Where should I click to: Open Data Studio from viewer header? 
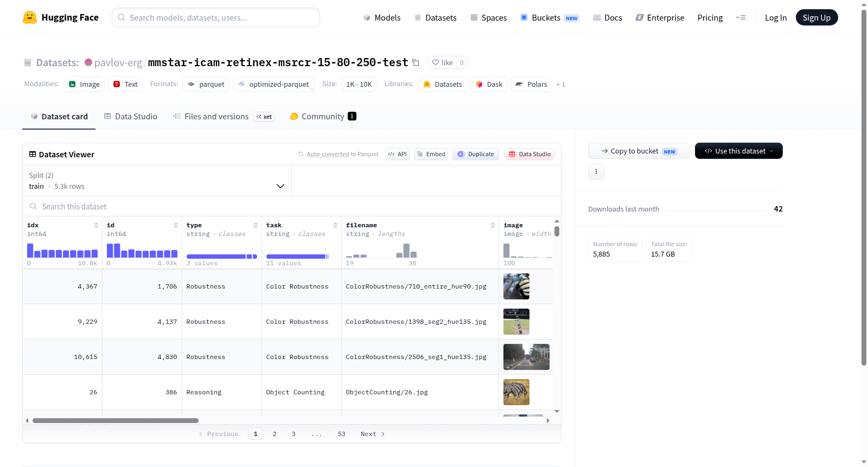click(x=529, y=154)
